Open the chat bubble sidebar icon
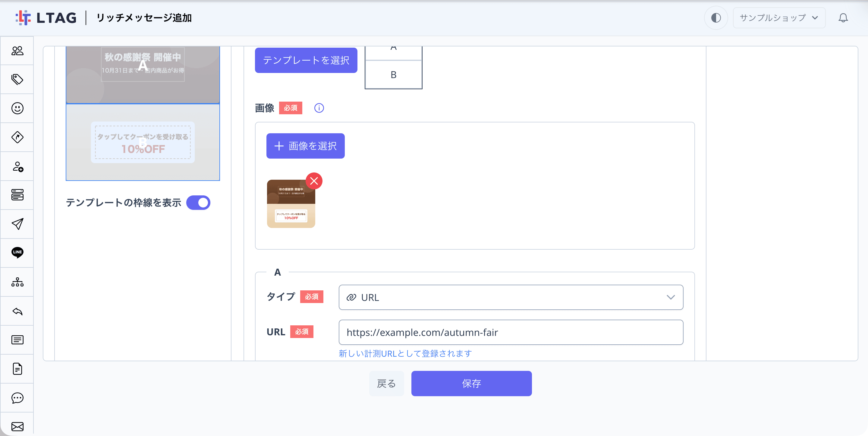 (17, 398)
